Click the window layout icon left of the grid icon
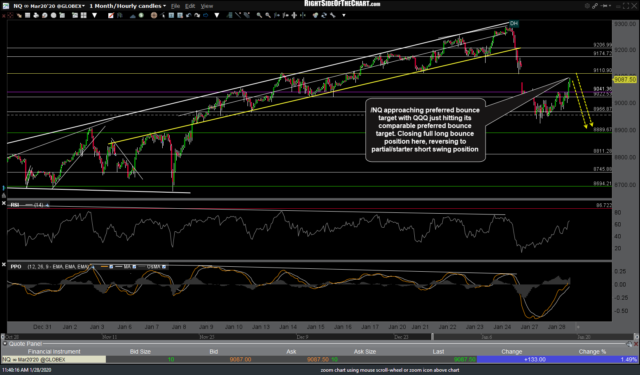Image resolution: width=640 pixels, height=375 pixels. click(x=75, y=15)
